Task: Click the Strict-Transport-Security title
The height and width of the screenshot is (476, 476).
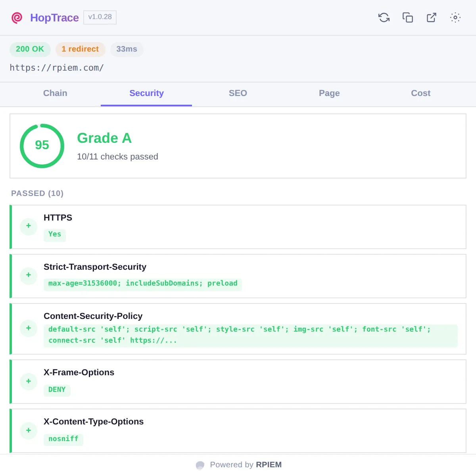Action: (x=95, y=267)
